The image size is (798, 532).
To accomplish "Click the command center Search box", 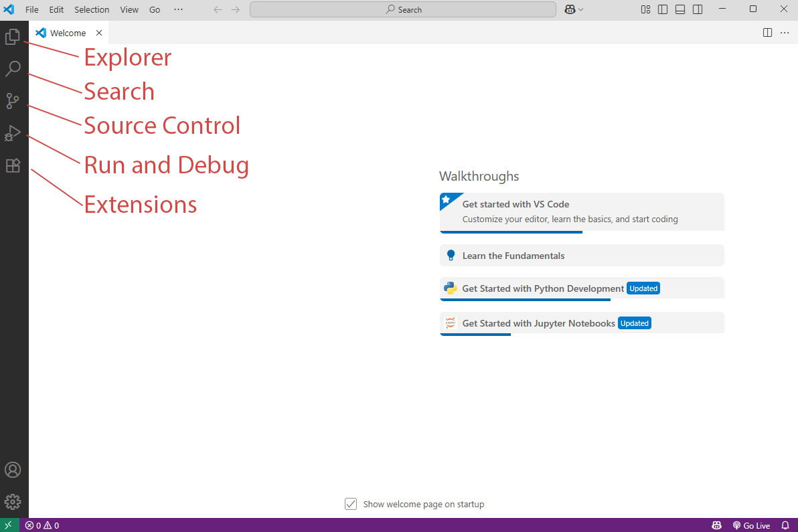I will point(403,9).
